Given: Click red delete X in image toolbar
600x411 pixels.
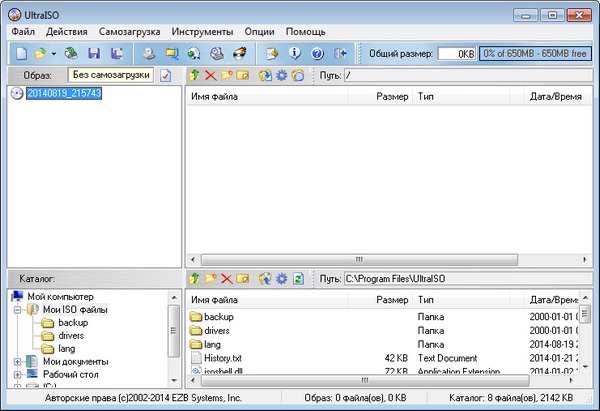Looking at the screenshot, I should 210,75.
